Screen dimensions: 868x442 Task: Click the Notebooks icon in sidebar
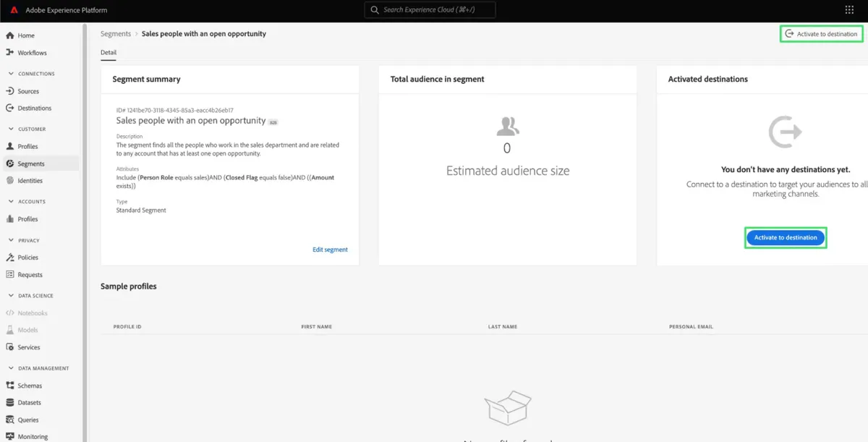10,313
